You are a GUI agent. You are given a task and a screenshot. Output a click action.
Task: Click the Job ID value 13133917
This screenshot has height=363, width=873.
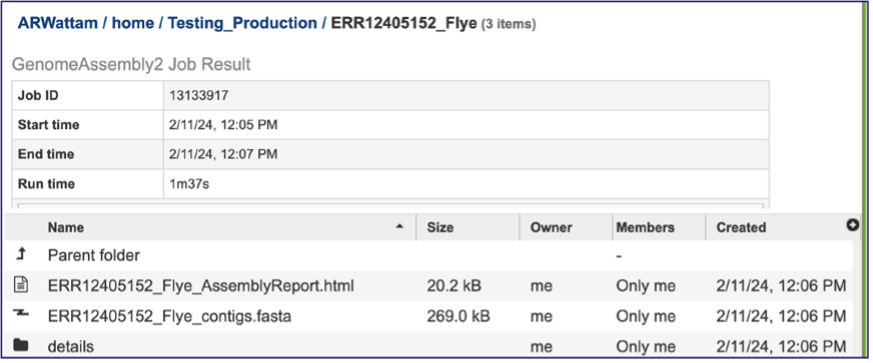point(198,96)
